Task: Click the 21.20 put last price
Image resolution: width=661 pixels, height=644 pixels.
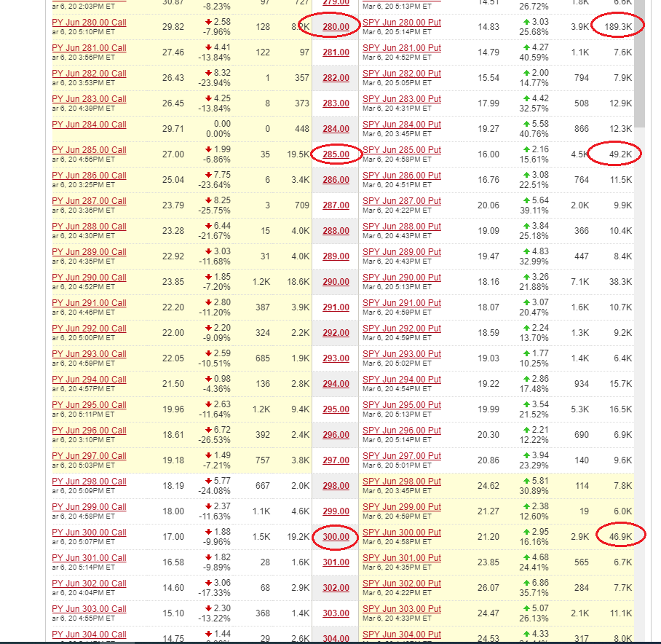Action: tap(488, 536)
